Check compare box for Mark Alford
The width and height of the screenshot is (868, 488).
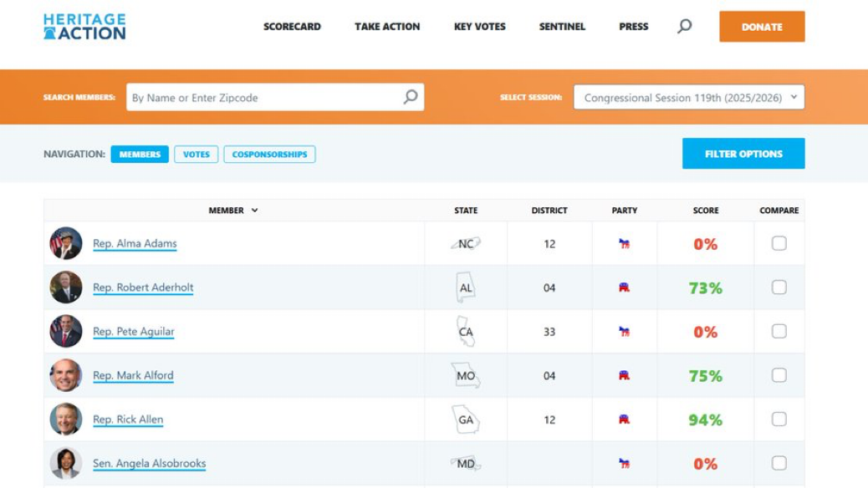779,375
